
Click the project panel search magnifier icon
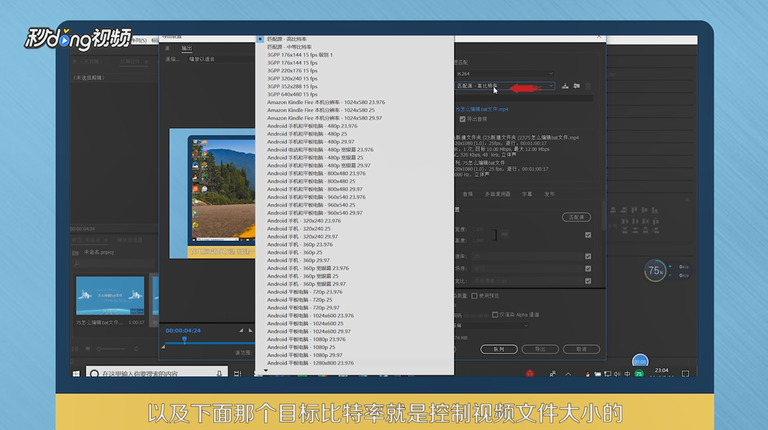[x=77, y=264]
